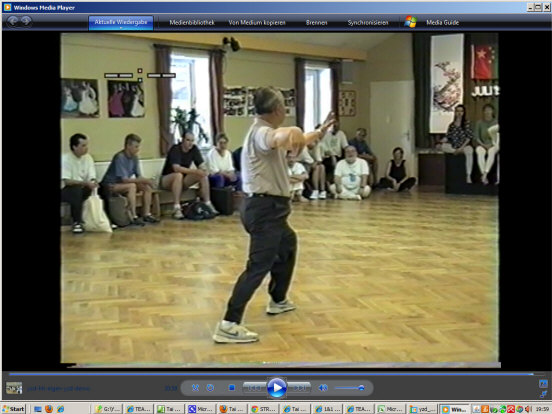This screenshot has height=414, width=552.
Task: Open the Synchronisieren tab
Action: pyautogui.click(x=368, y=23)
